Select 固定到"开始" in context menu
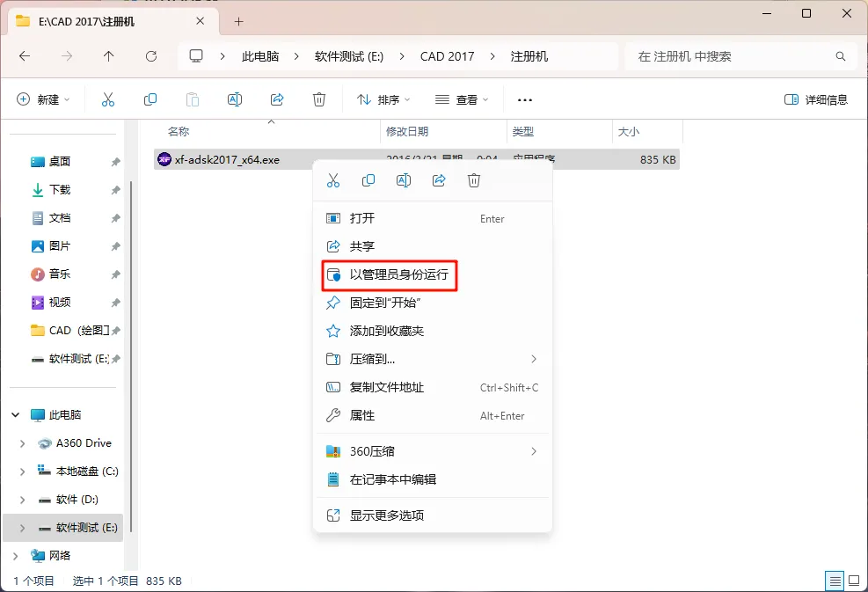Image resolution: width=868 pixels, height=592 pixels. 433,303
